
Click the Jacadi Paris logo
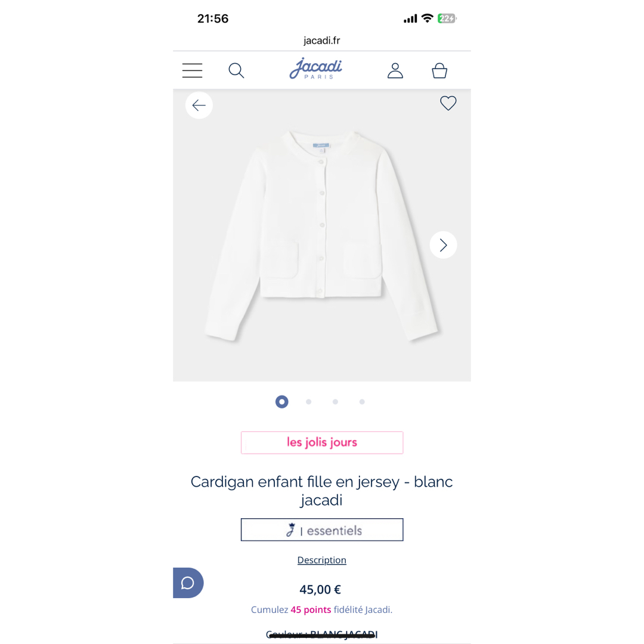coord(316,69)
